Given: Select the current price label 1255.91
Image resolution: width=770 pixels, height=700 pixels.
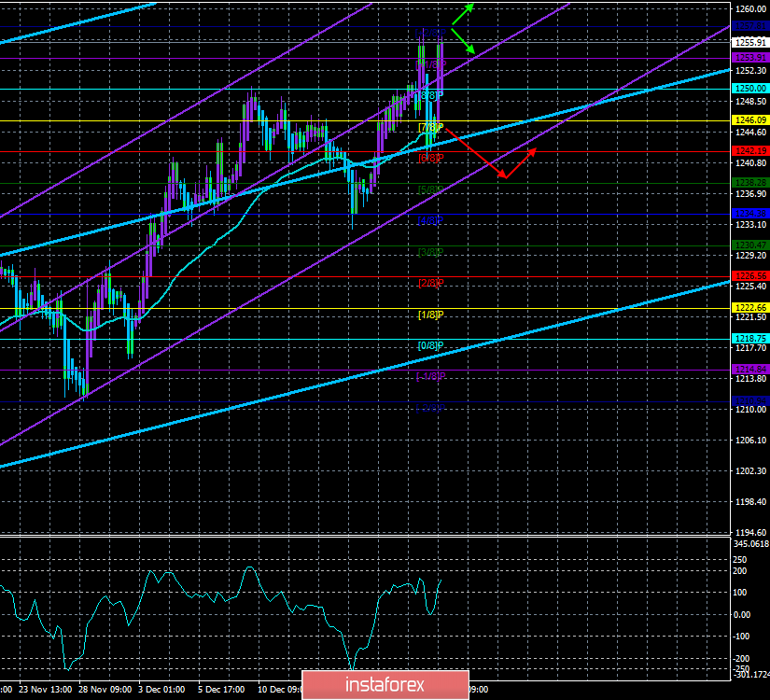Looking at the screenshot, I should 750,42.
